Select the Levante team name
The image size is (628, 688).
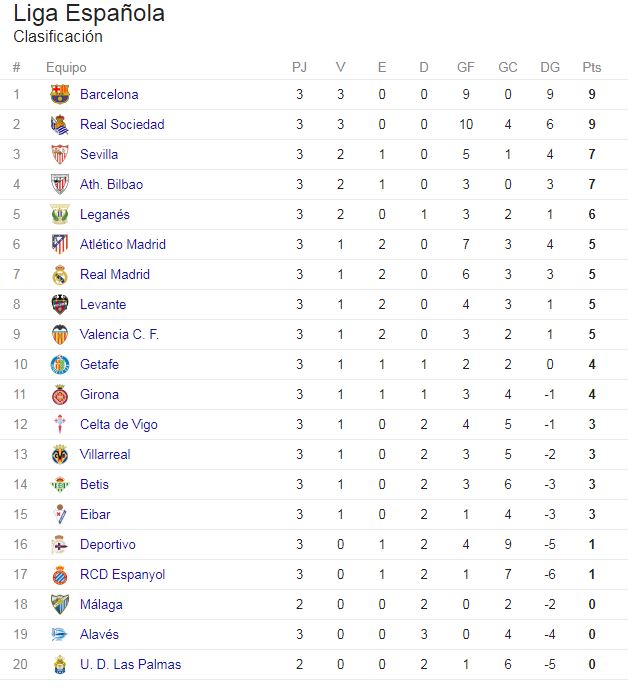click(x=103, y=305)
